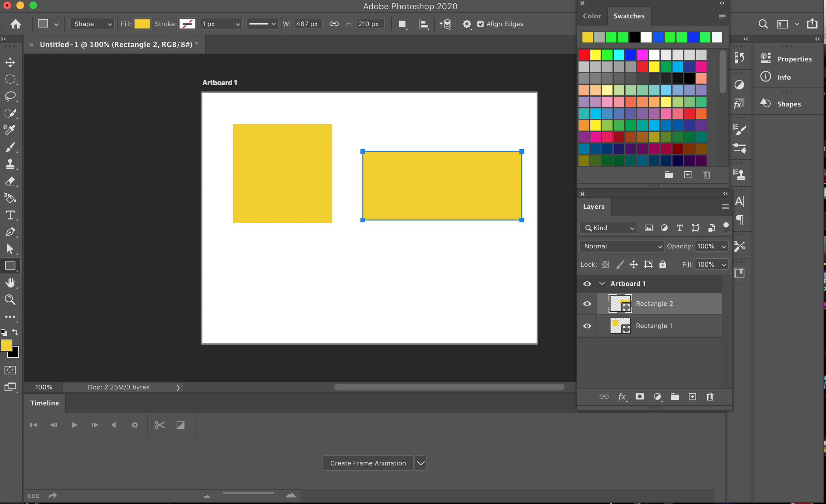Toggle the Align Edges checkbox
Image resolution: width=826 pixels, height=504 pixels.
point(480,24)
